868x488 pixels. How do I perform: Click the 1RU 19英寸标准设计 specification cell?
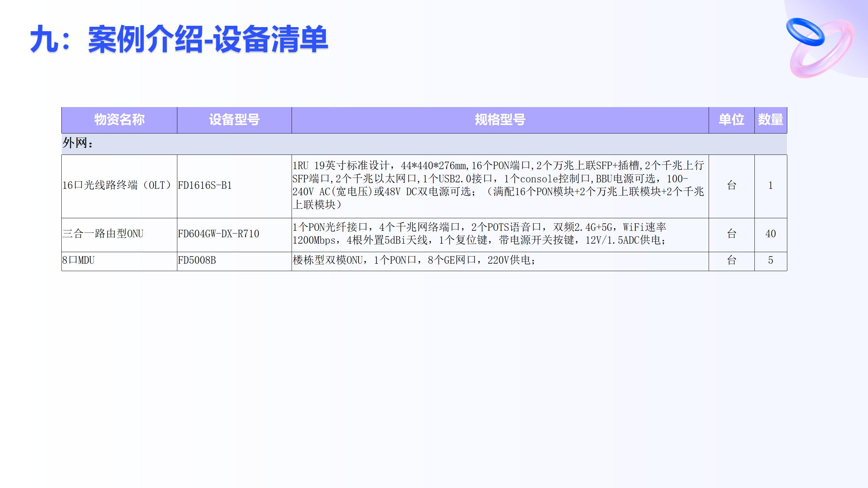500,186
